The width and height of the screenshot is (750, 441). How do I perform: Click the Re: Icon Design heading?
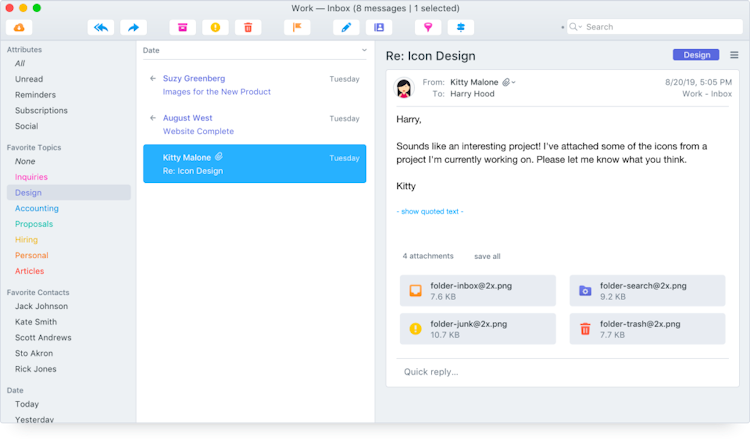pos(430,56)
